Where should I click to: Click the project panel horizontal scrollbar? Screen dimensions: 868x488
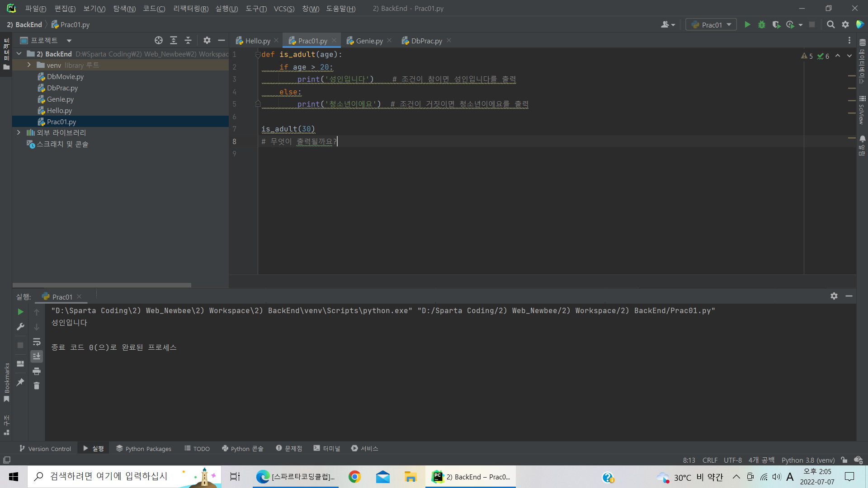coord(102,285)
